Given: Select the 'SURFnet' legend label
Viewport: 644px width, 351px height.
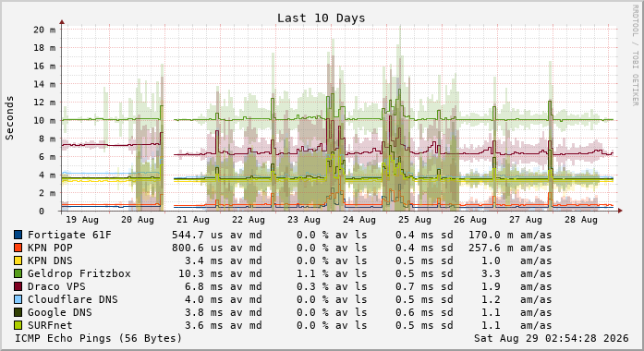Looking at the screenshot, I should coord(50,325).
